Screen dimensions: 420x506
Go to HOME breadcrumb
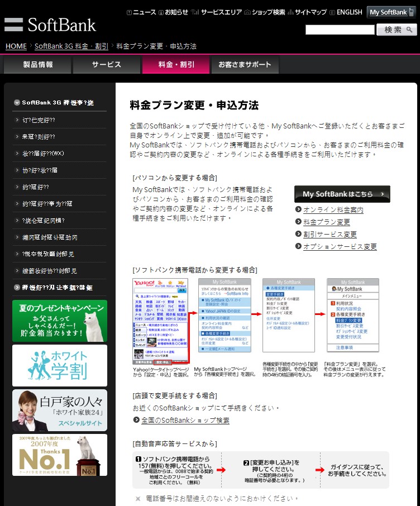[x=16, y=46]
